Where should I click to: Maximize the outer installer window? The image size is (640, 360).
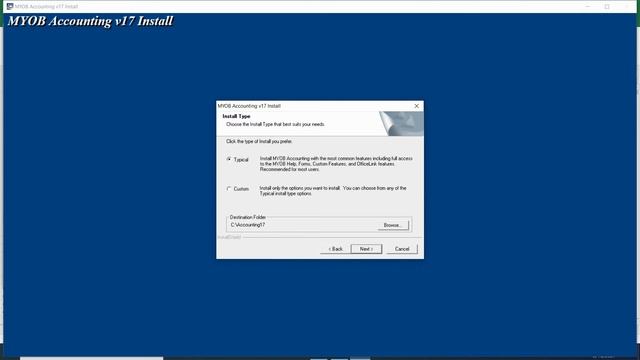tap(607, 7)
